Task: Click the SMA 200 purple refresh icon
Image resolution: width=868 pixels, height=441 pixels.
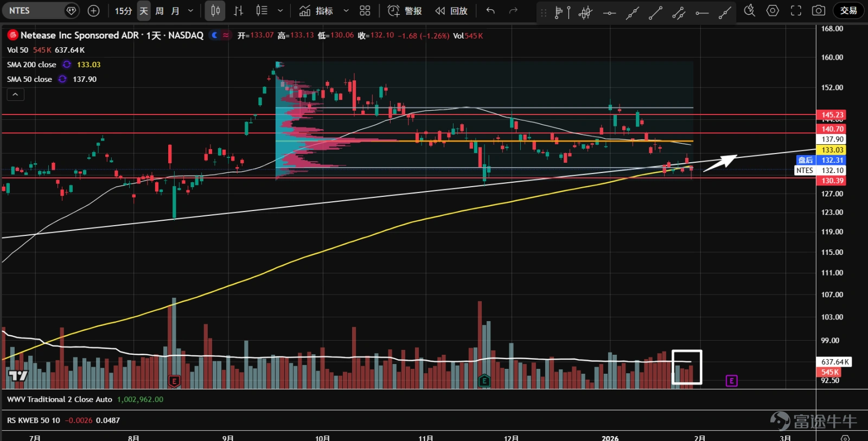Action: click(x=67, y=65)
